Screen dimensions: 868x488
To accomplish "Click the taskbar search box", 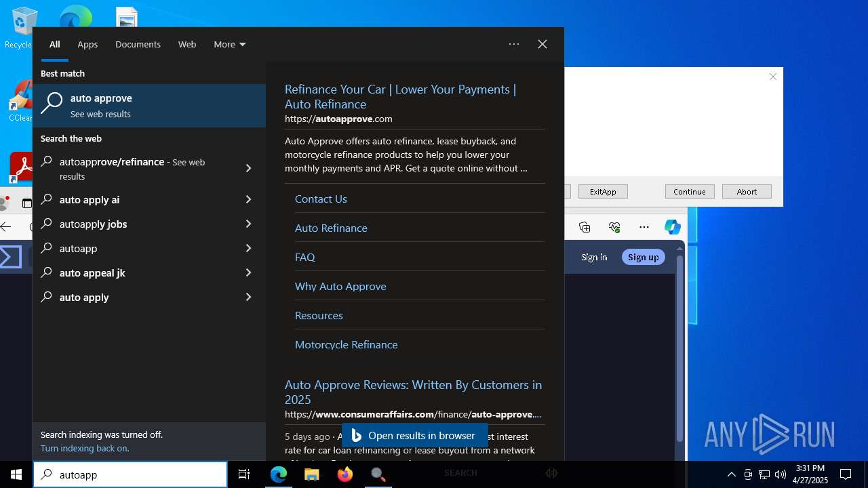I will tap(130, 474).
